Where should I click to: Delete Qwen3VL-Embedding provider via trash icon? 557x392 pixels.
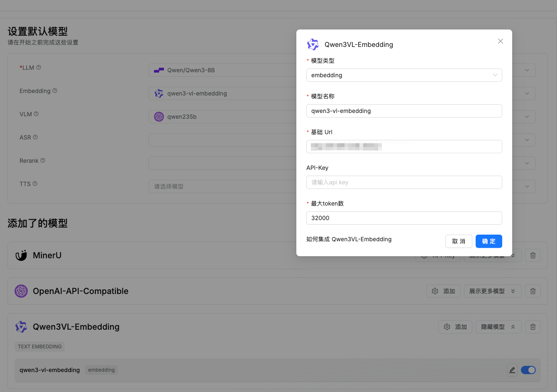533,327
